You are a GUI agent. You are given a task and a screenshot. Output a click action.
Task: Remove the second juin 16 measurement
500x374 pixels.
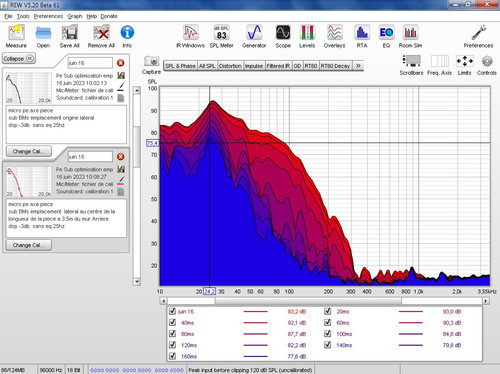click(x=121, y=156)
